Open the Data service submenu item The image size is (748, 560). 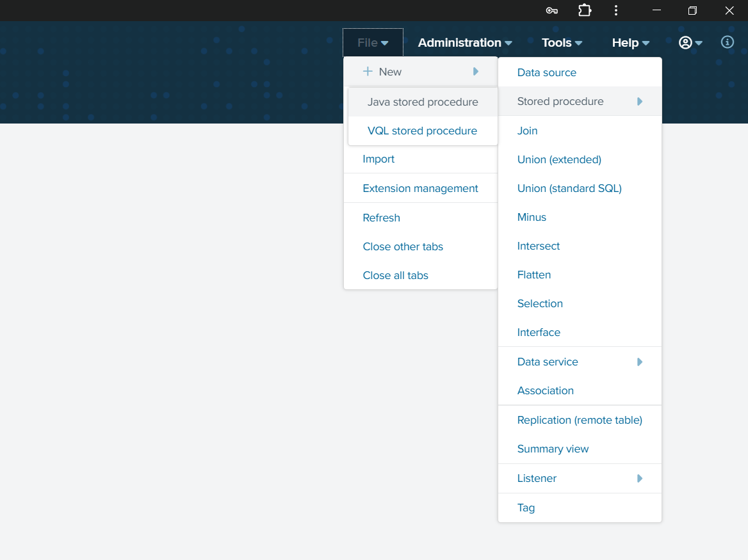580,362
